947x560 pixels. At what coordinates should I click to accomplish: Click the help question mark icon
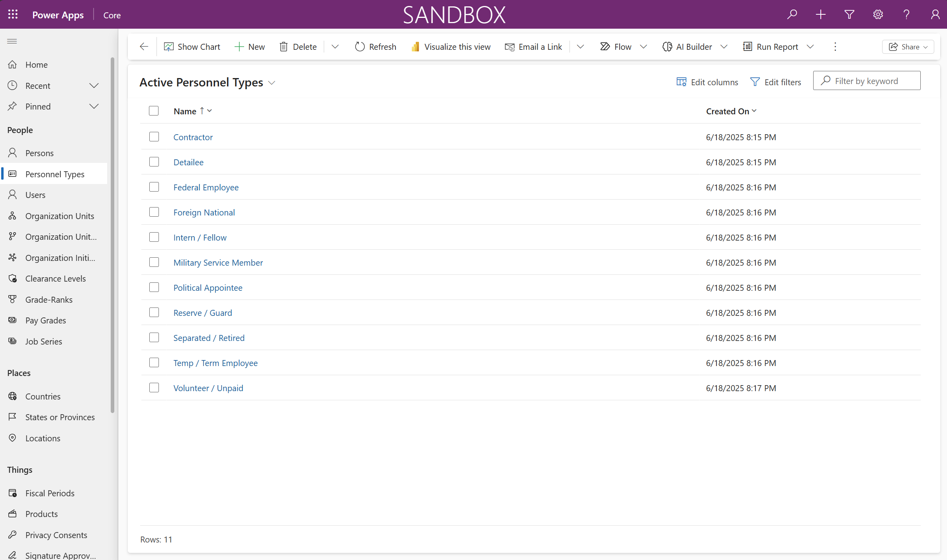click(x=907, y=14)
